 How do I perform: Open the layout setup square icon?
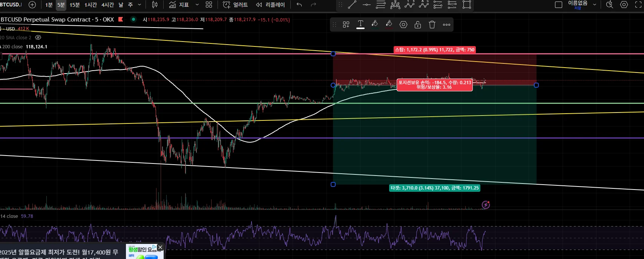coord(559,5)
